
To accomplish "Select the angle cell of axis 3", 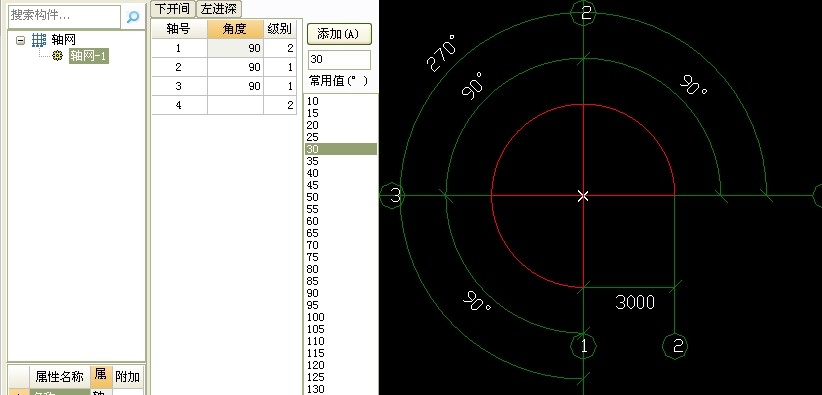I will pos(235,86).
